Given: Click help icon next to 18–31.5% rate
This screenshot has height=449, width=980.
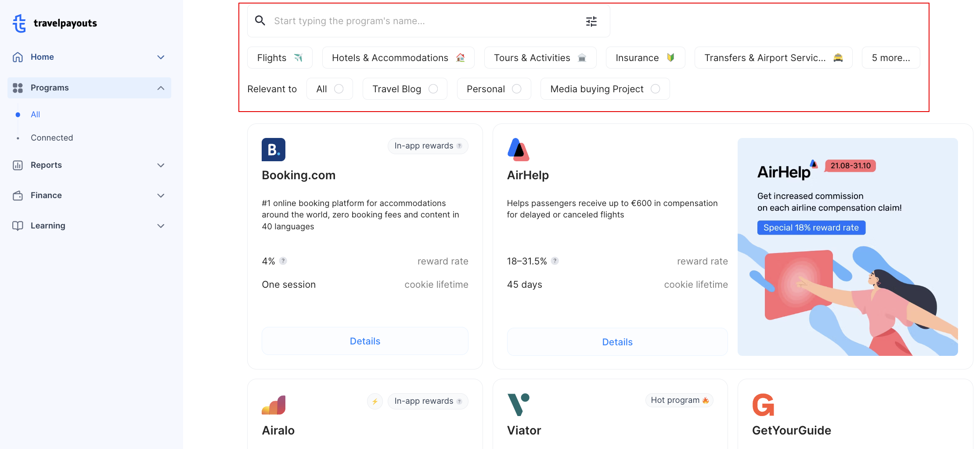Looking at the screenshot, I should point(555,261).
